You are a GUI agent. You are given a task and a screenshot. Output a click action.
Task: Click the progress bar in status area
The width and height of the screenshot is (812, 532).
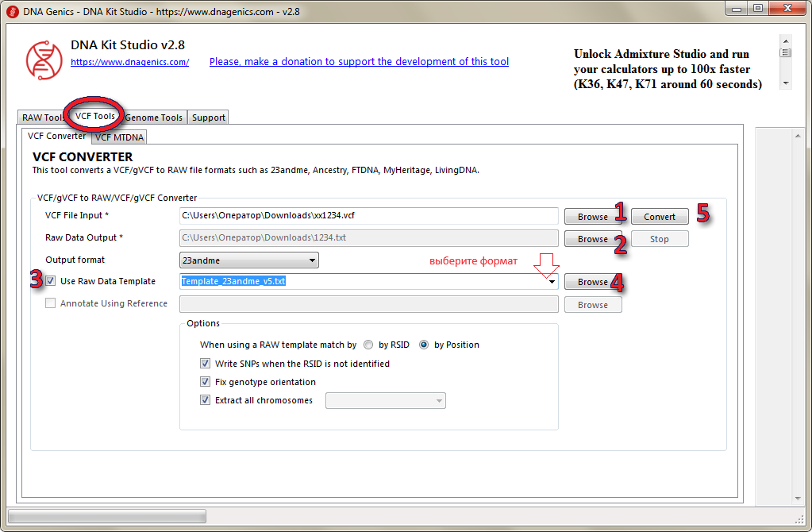[106, 516]
